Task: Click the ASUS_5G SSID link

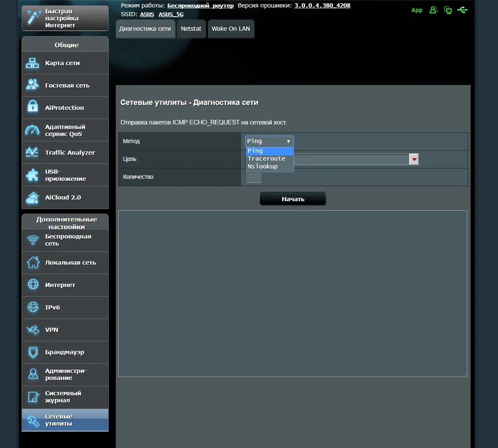Action: pyautogui.click(x=171, y=14)
